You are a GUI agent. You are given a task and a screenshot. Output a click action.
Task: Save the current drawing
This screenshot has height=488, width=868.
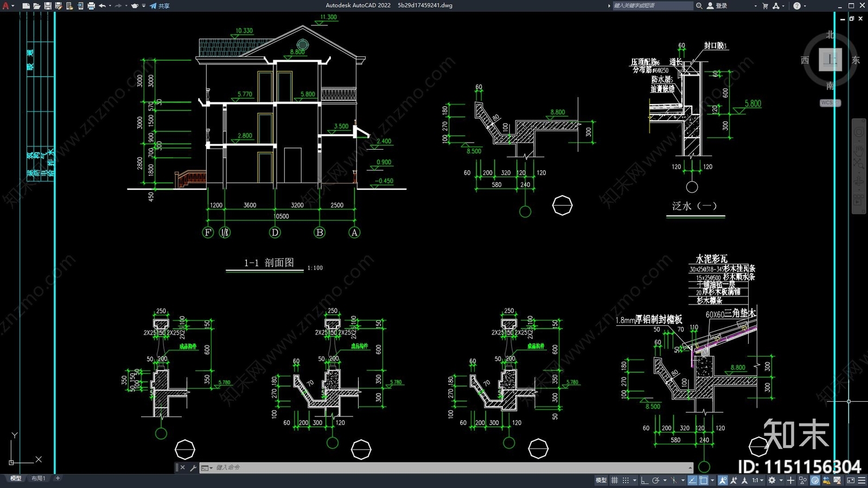[48, 5]
